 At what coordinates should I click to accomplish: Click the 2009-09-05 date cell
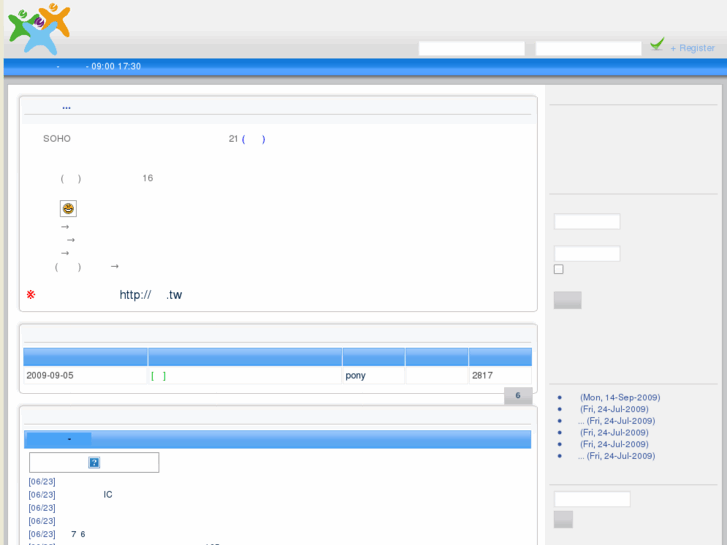tap(85, 375)
